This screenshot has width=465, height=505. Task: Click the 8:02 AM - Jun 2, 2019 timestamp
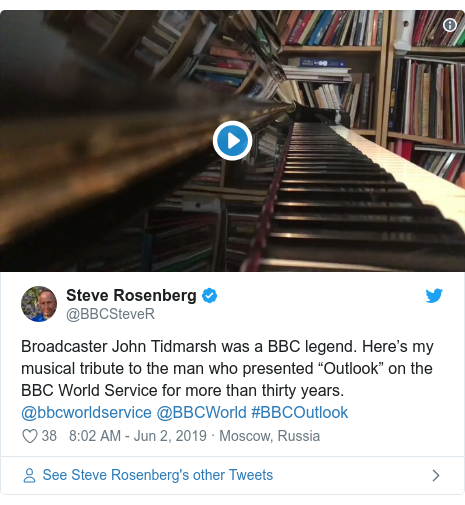coord(138,436)
